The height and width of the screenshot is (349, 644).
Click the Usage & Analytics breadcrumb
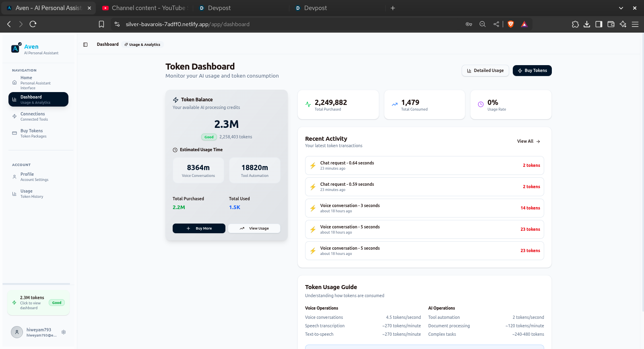click(x=142, y=45)
